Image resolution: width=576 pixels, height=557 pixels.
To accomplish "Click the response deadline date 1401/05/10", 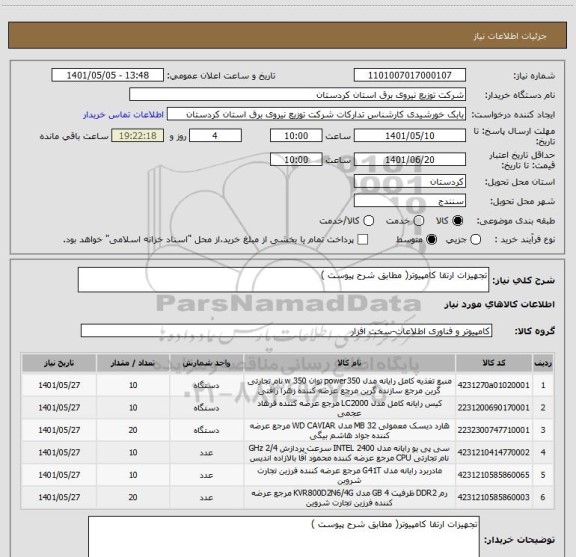I will click(x=410, y=136).
